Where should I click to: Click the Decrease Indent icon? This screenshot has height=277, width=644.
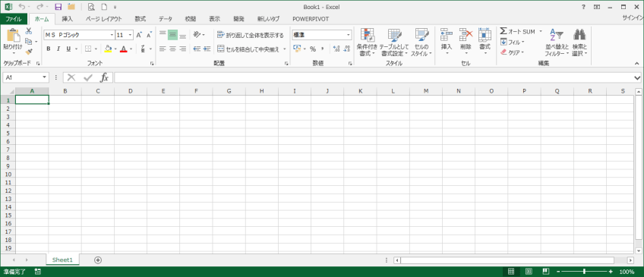(x=197, y=49)
